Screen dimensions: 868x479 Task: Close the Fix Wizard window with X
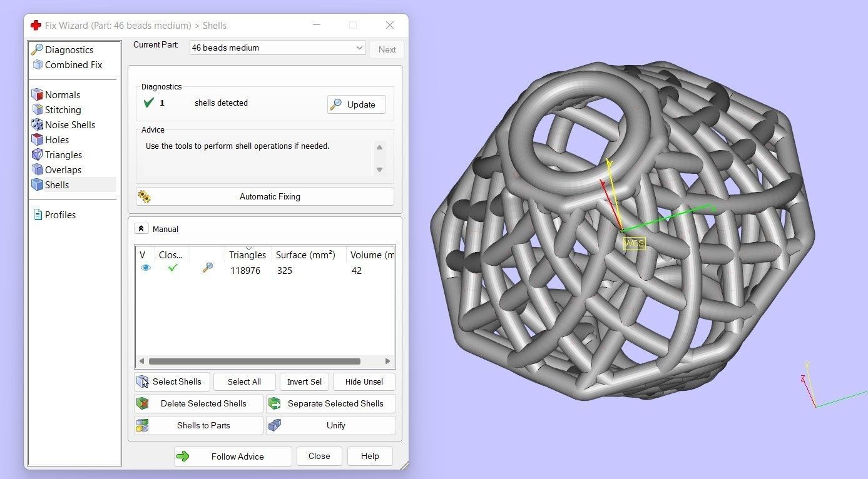click(x=390, y=25)
